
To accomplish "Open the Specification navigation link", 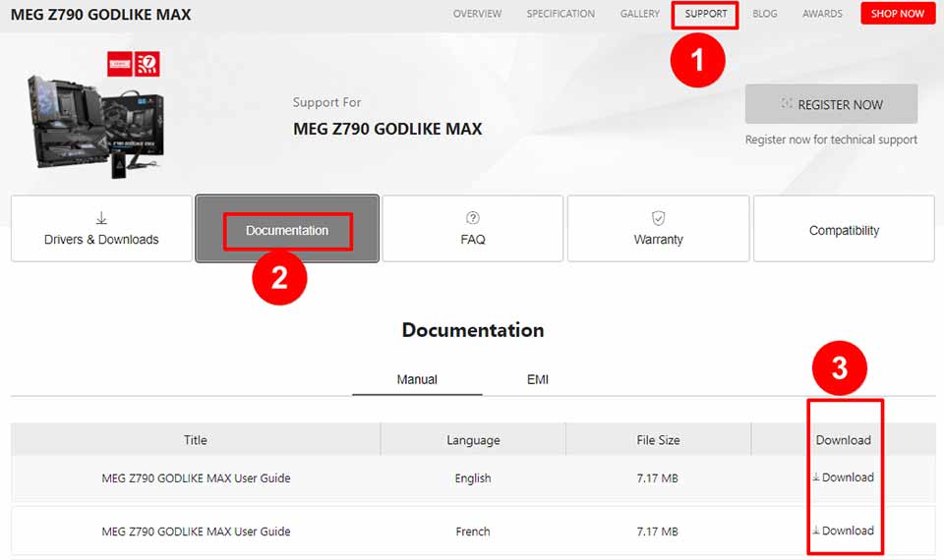I will tap(560, 14).
